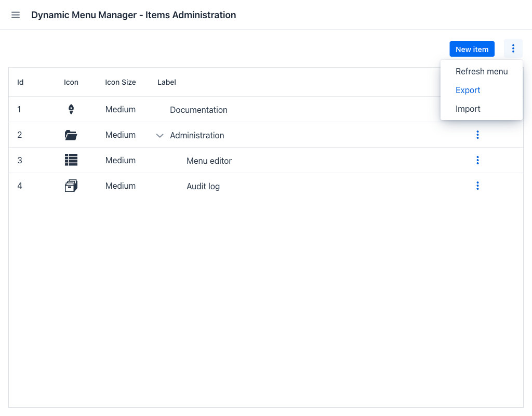Click the Medium size cell for Menu editor
The width and height of the screenshot is (532, 416).
[121, 160]
